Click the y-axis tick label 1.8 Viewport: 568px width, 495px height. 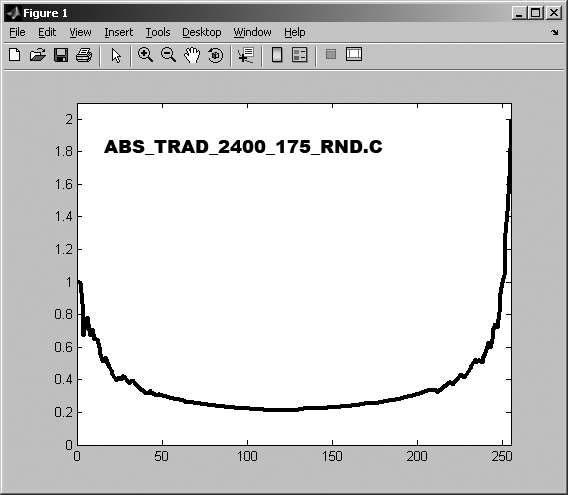[64, 151]
